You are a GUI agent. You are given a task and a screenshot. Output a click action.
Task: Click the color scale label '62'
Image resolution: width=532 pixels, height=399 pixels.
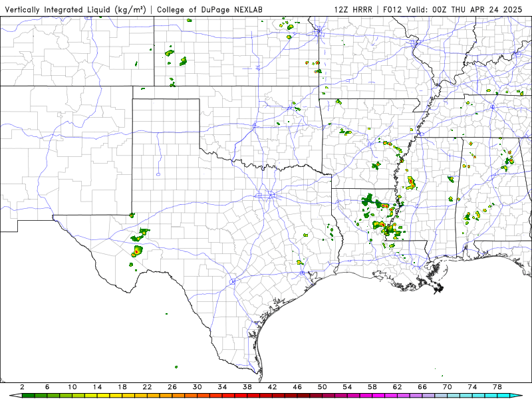pyautogui.click(x=397, y=387)
